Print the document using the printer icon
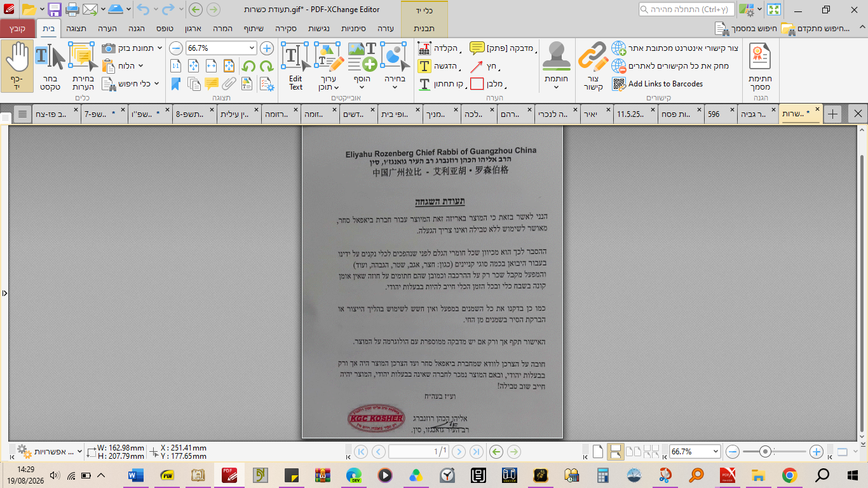 coord(72,10)
